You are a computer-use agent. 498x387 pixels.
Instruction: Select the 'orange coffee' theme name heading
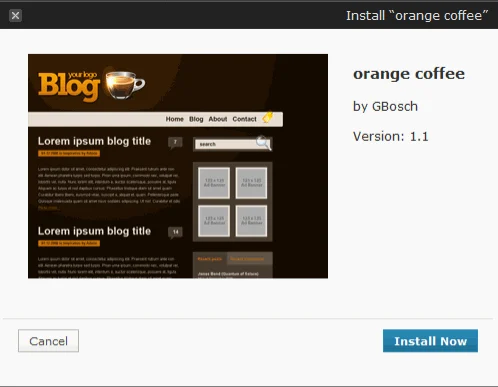[x=409, y=74]
